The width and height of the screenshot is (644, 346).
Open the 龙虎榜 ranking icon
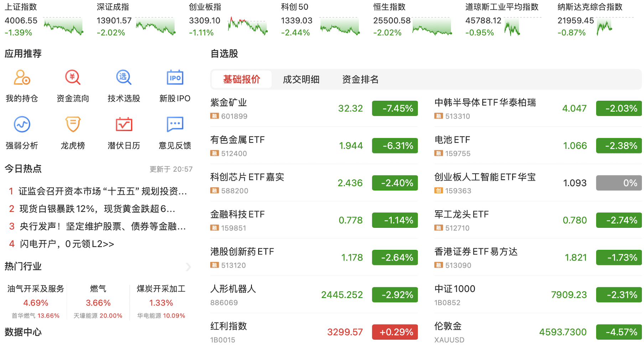pos(73,125)
